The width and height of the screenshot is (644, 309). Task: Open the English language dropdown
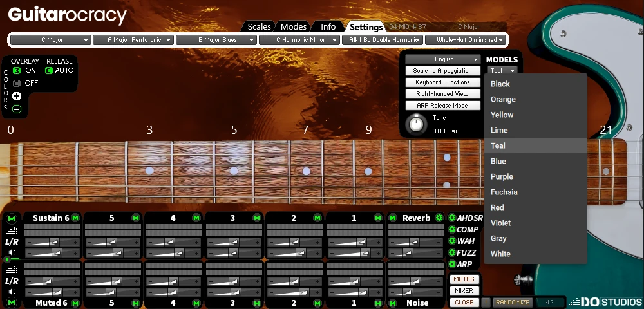pos(443,59)
